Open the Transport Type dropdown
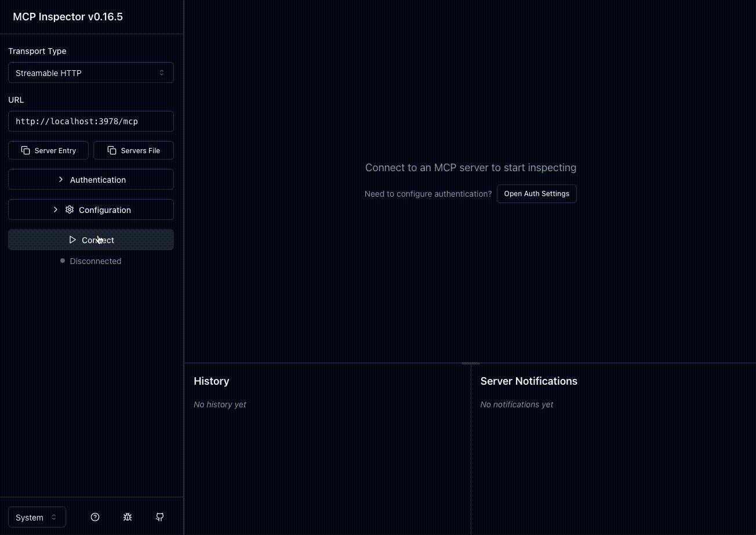The width and height of the screenshot is (756, 535). coord(91,73)
